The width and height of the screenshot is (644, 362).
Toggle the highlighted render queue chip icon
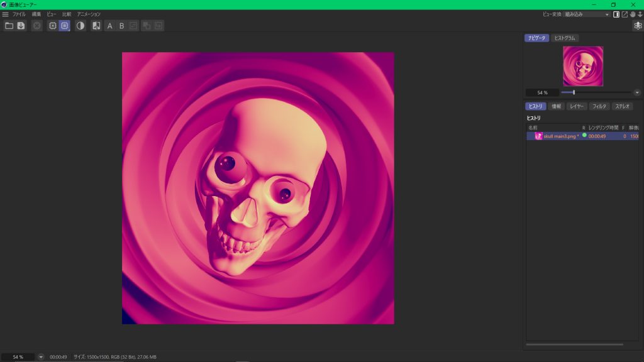[x=65, y=26]
